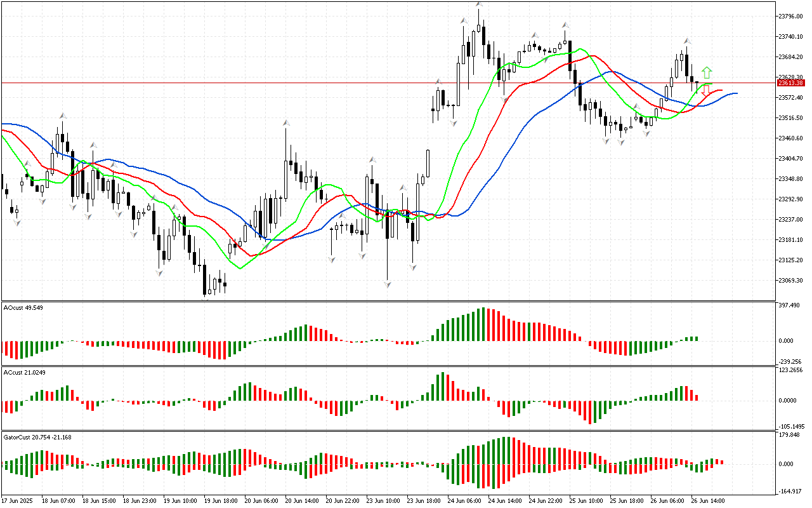Click the 24 Jun 06:00 time label
The image size is (812, 508).
pos(464,500)
